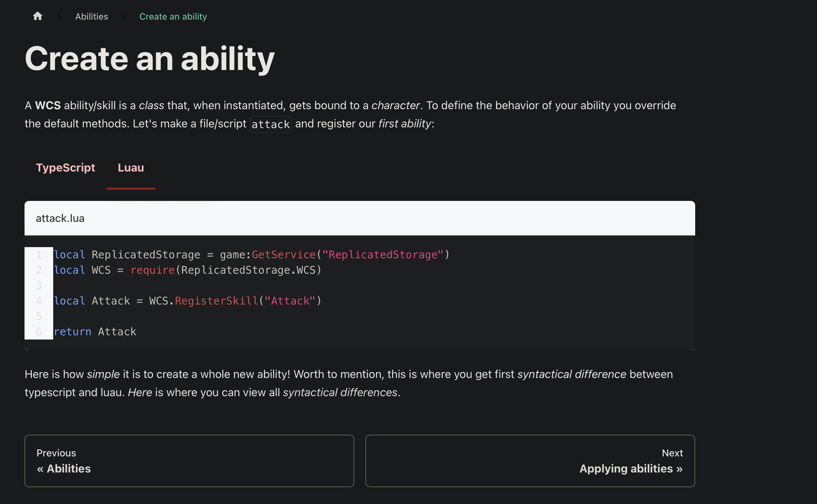
Task: Follow the italic 'Here' syntactical differences link
Action: (x=140, y=392)
